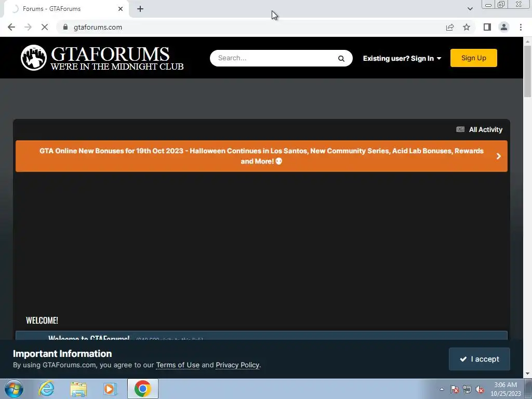Go back using browser back arrow
532x399 pixels.
11,27
